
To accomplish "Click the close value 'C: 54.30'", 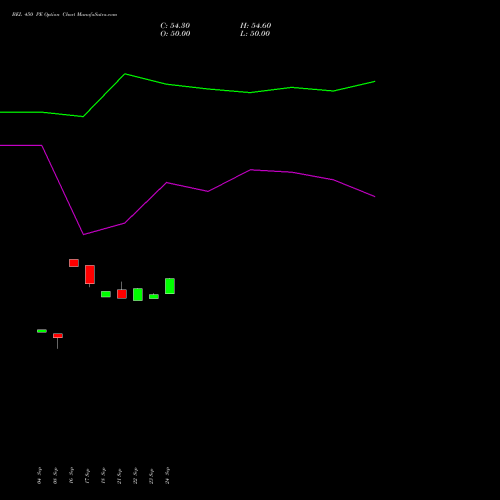I will [x=175, y=26].
